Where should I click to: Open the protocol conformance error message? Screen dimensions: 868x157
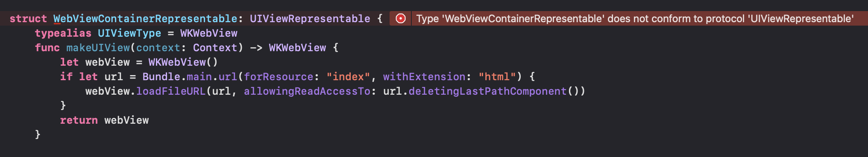(635, 18)
